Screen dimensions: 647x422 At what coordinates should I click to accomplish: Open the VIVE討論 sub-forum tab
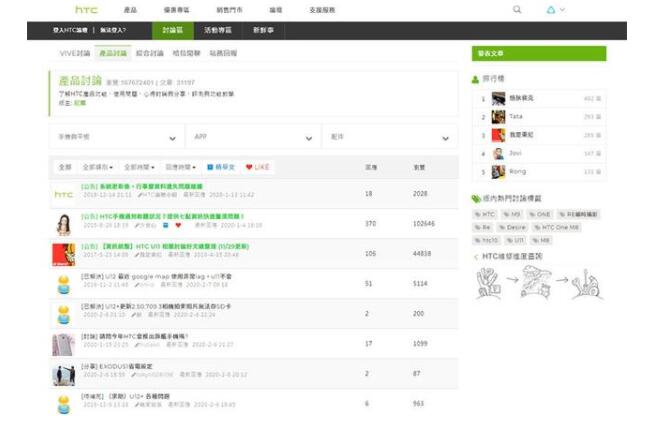coord(75,53)
